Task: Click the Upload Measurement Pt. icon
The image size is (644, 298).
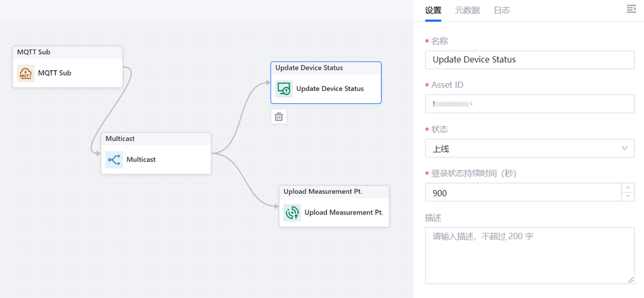Action: pos(292,213)
